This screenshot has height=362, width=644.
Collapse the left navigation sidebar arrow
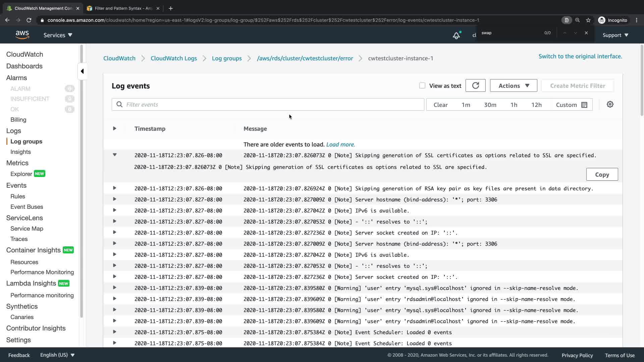coord(82,71)
